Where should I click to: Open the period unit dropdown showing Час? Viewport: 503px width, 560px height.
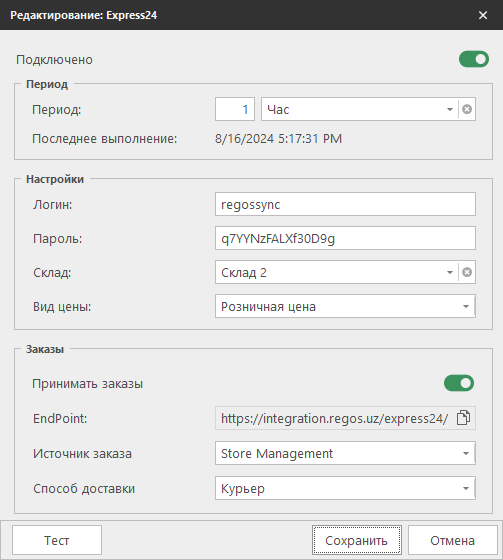[450, 109]
